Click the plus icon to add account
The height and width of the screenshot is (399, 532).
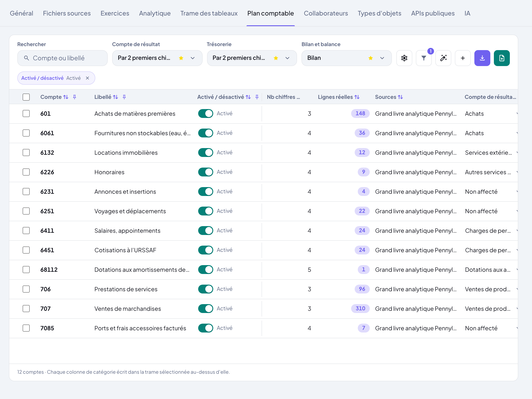463,58
